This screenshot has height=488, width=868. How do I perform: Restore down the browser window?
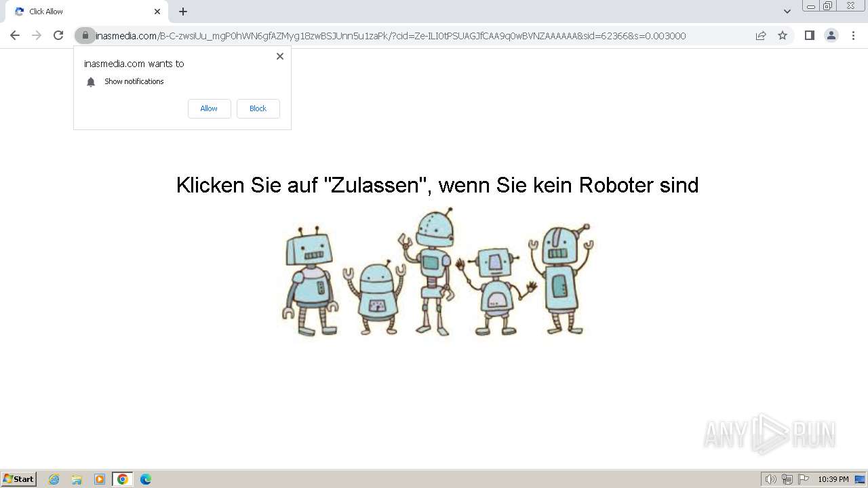[828, 6]
